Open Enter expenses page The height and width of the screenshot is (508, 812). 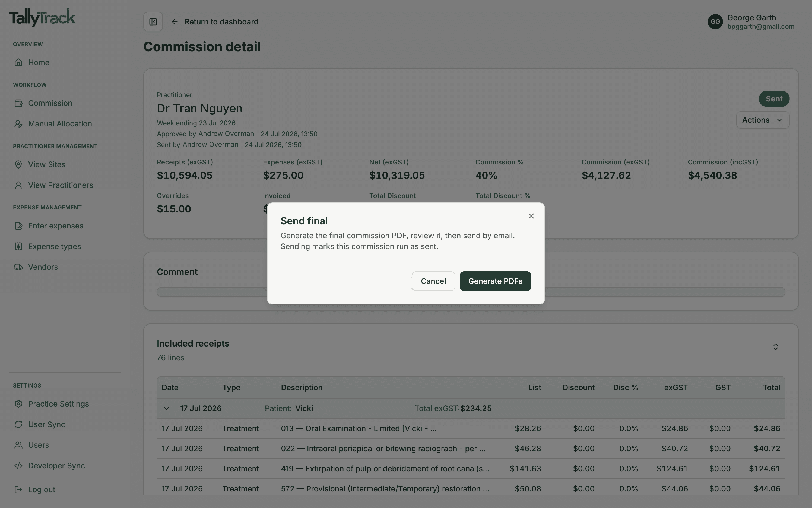pos(56,226)
